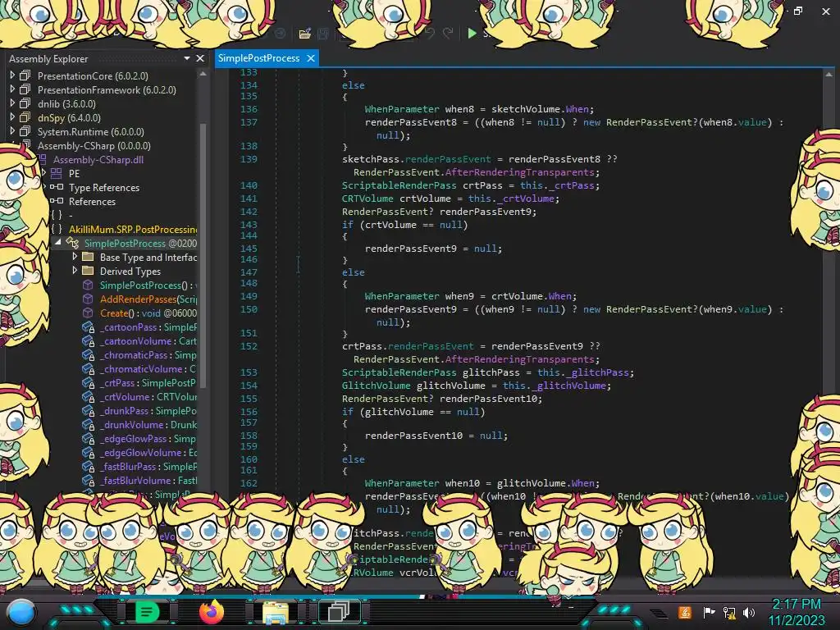This screenshot has width=840, height=630.
Task: Click AfterRenderingTransparents after code line 139
Action: coord(519,172)
